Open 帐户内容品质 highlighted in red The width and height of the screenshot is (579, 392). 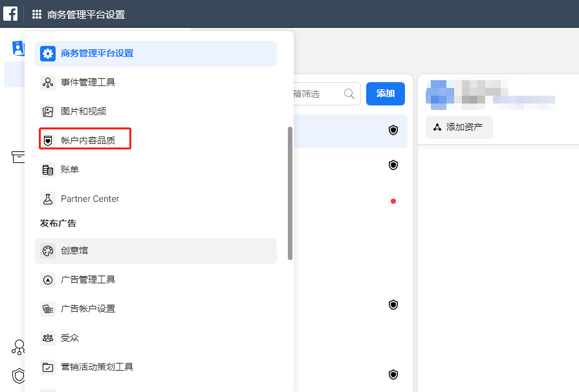pyautogui.click(x=88, y=140)
